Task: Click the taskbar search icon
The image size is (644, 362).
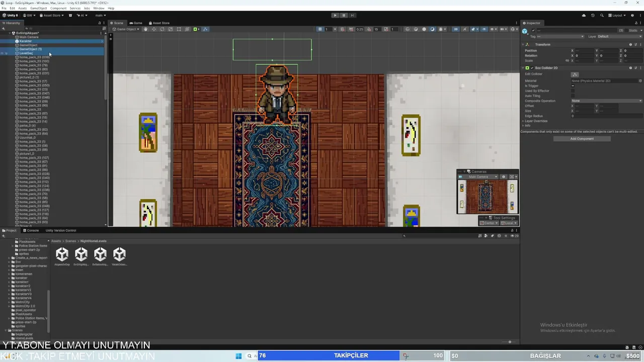Action: coord(249,356)
